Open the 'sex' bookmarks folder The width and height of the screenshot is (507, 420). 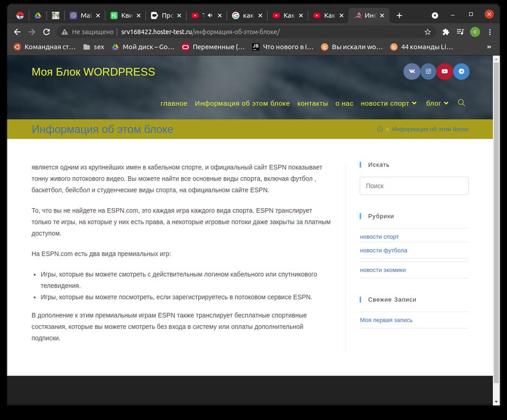coord(94,47)
